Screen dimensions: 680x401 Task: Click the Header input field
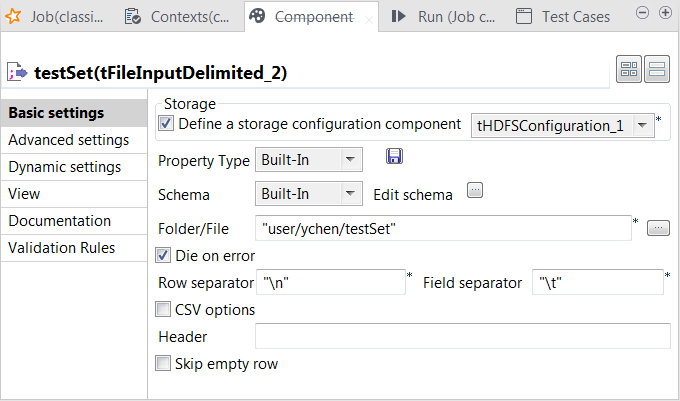(462, 337)
